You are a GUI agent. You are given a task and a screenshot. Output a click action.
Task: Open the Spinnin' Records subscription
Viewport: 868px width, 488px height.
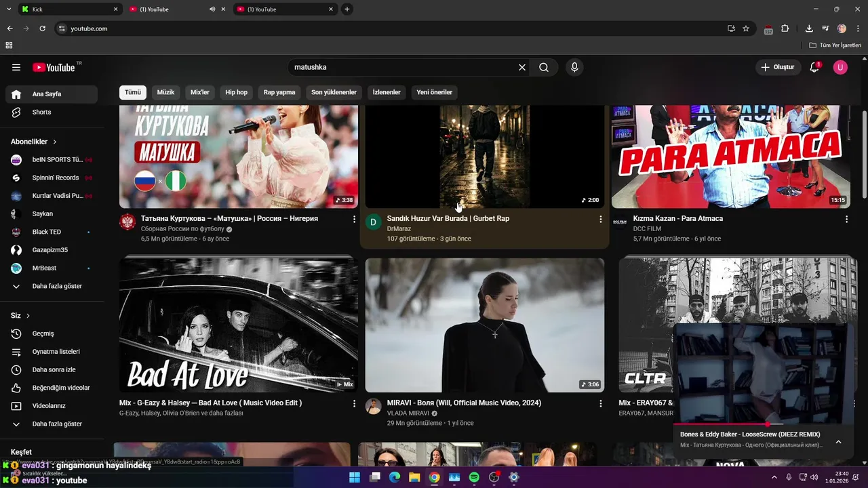tap(52, 178)
